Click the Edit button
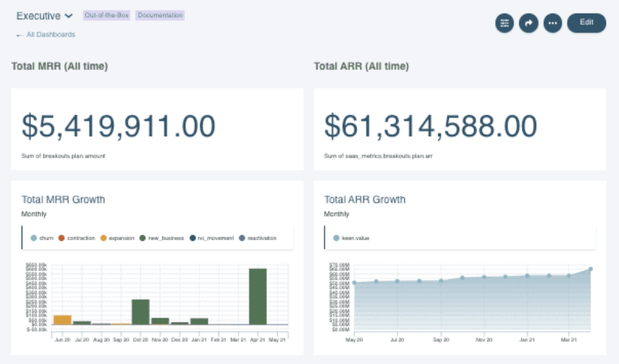This screenshot has width=619, height=364. coord(586,23)
